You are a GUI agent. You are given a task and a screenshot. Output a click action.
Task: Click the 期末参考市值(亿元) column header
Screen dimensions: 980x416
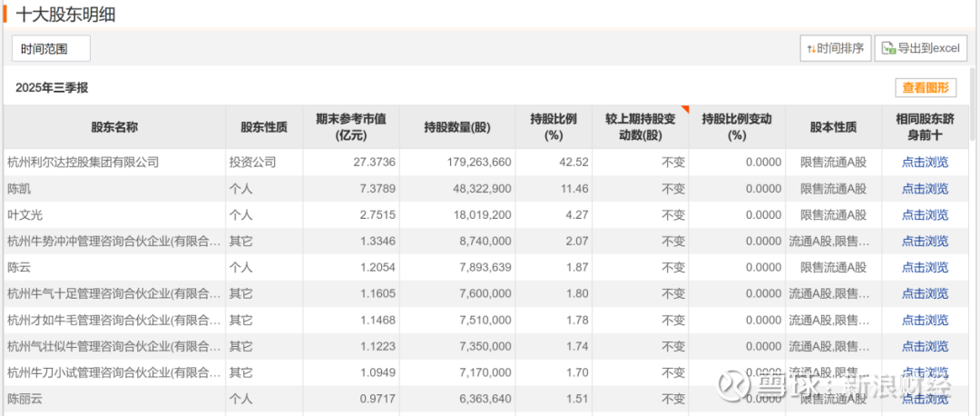pyautogui.click(x=351, y=127)
